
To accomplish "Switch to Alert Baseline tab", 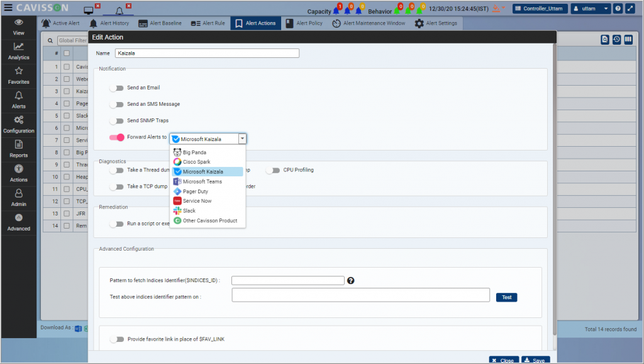I will 160,23.
